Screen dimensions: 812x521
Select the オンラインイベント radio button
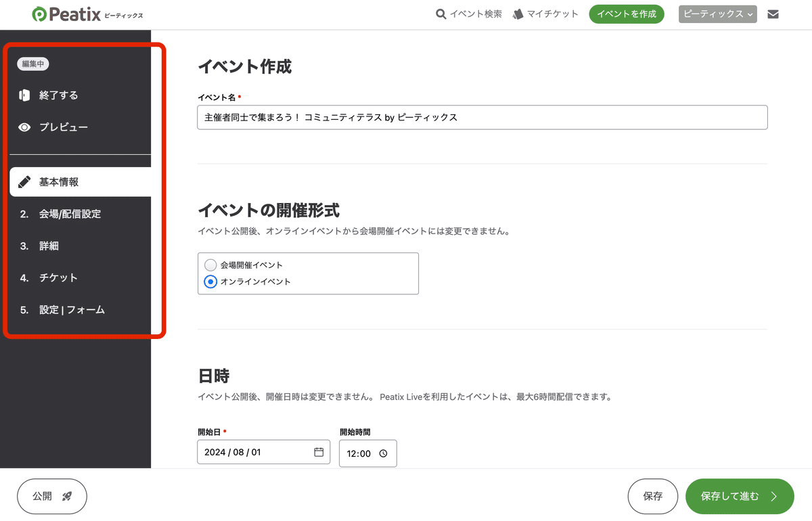tap(210, 282)
